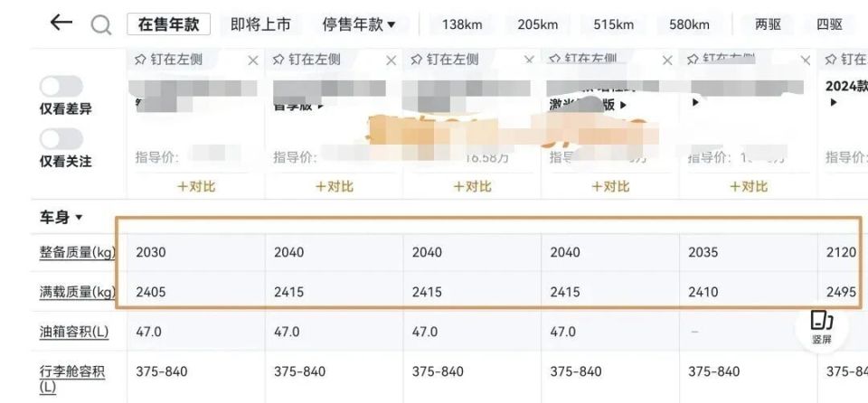Image resolution: width=868 pixels, height=403 pixels.
Task: Open the 行李舱容积(L) definition link
Action: pos(72,379)
